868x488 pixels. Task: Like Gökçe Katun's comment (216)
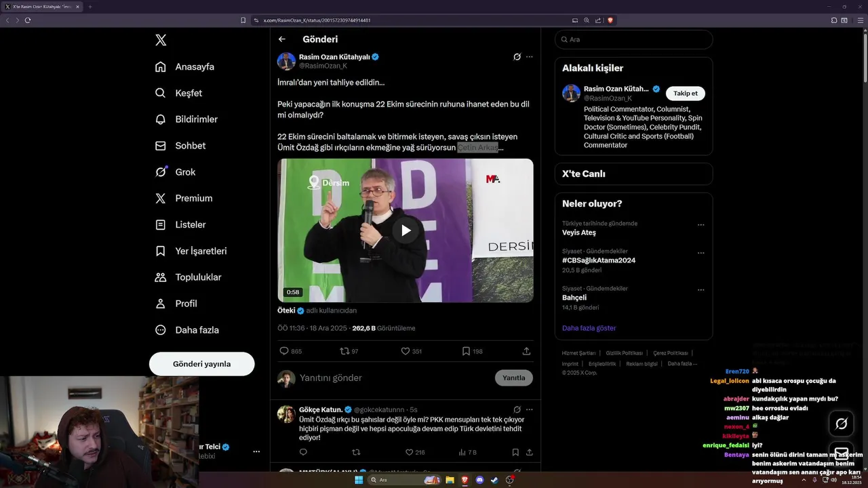click(415, 452)
